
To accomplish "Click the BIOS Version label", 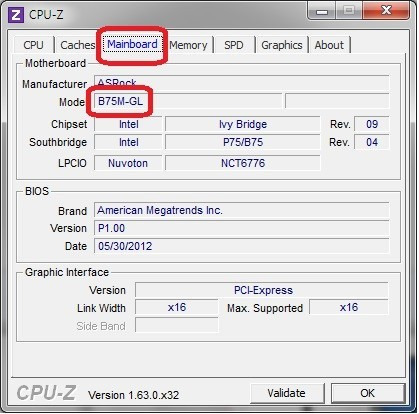I will coord(68,228).
